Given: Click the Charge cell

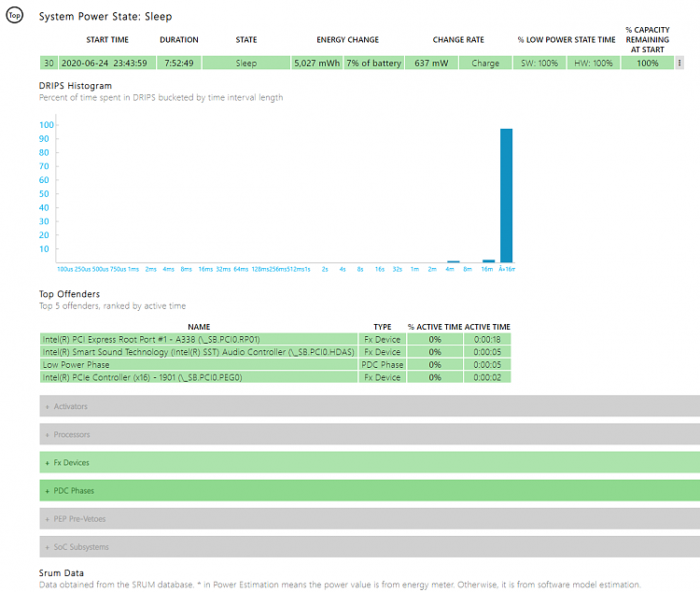Looking at the screenshot, I should point(485,63).
